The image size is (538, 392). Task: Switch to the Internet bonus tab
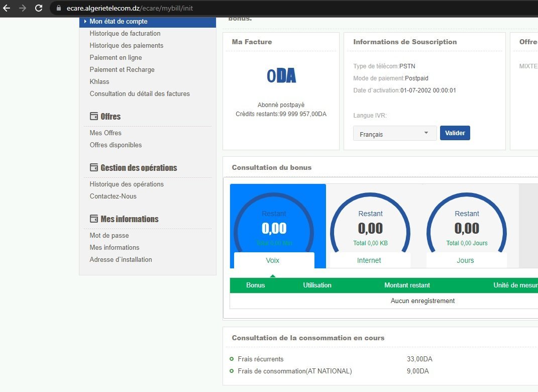click(x=369, y=260)
